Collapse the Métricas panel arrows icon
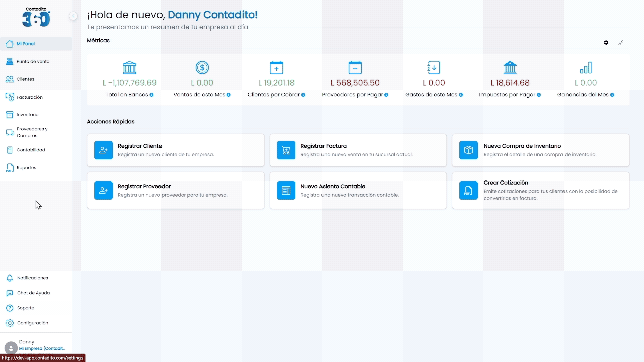 [x=621, y=43]
